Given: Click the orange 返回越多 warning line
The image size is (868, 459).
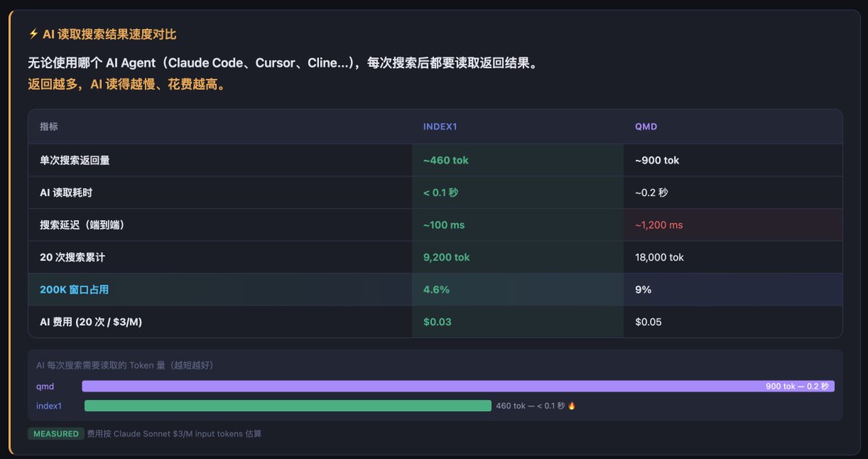Looking at the screenshot, I should [x=127, y=85].
